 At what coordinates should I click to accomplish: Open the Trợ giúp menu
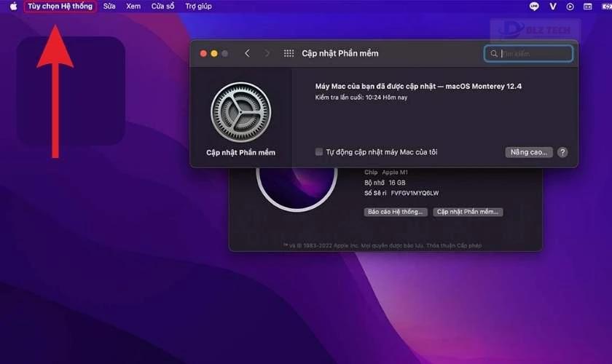pos(198,7)
